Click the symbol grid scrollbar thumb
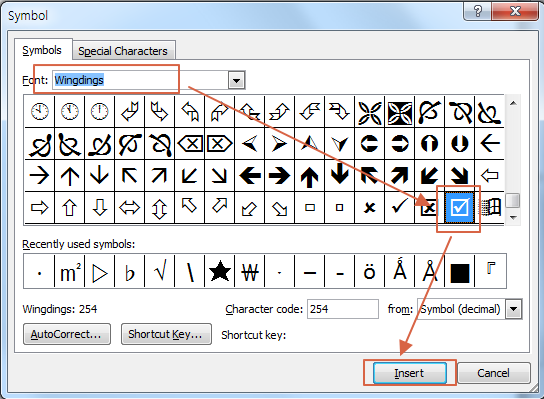 (x=513, y=201)
